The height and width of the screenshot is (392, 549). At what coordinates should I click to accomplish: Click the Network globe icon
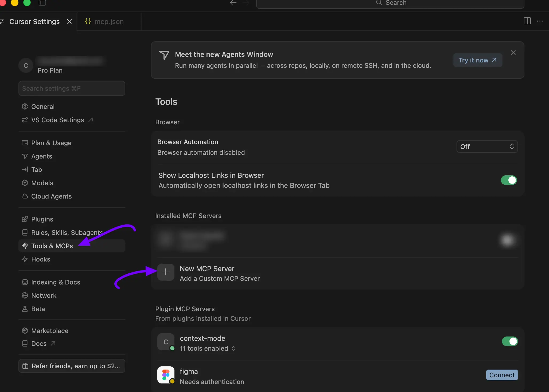tap(25, 295)
